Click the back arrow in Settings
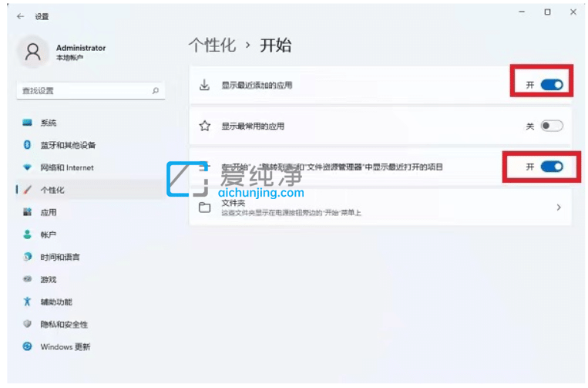The image size is (588, 388). tap(21, 16)
